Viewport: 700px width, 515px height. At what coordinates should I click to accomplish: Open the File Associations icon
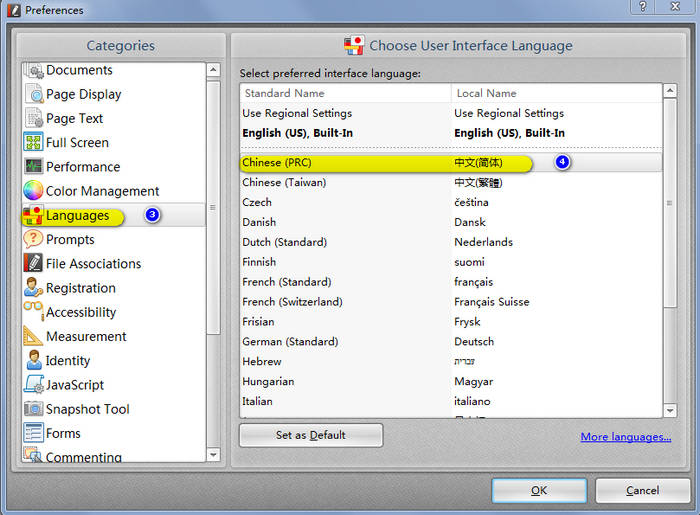tap(33, 264)
